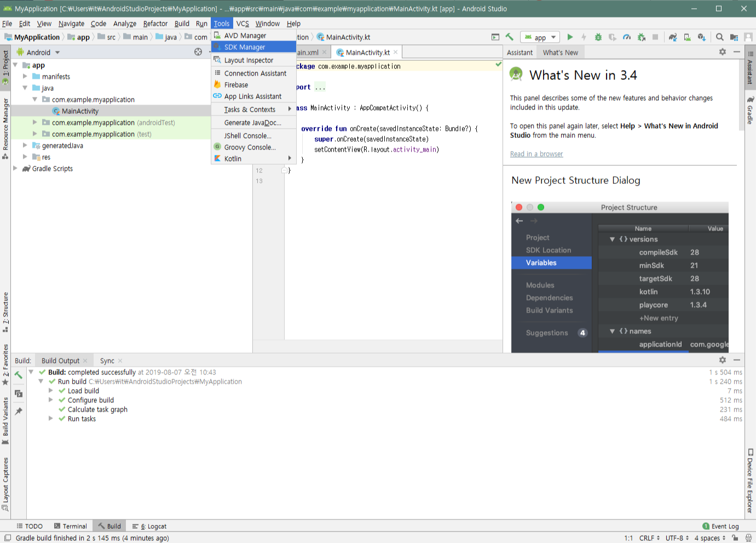Open Build panel settings gear
This screenshot has height=543, width=756.
tap(723, 360)
